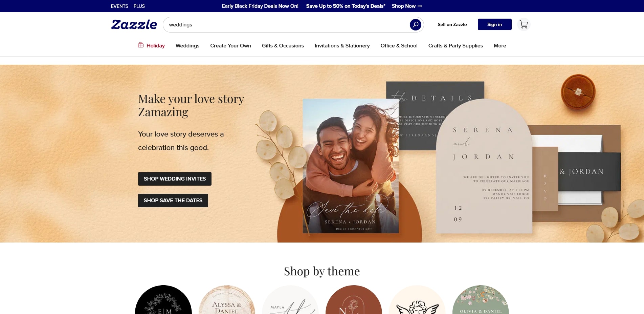
Task: Open the Weddings menu
Action: click(187, 46)
